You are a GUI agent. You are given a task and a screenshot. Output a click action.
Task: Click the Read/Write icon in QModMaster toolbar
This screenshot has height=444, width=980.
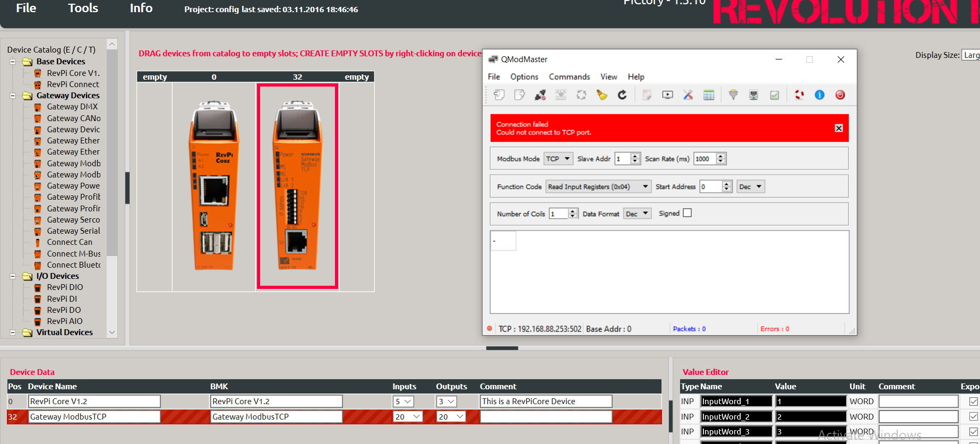561,95
